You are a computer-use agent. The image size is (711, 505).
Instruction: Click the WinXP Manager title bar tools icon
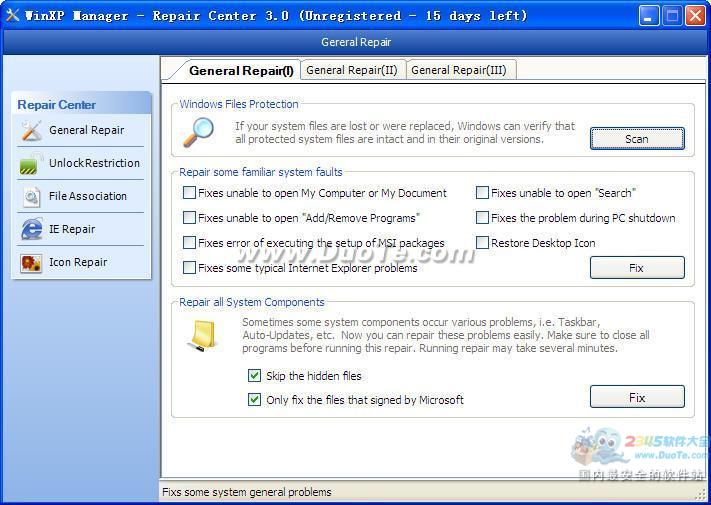[x=12, y=15]
